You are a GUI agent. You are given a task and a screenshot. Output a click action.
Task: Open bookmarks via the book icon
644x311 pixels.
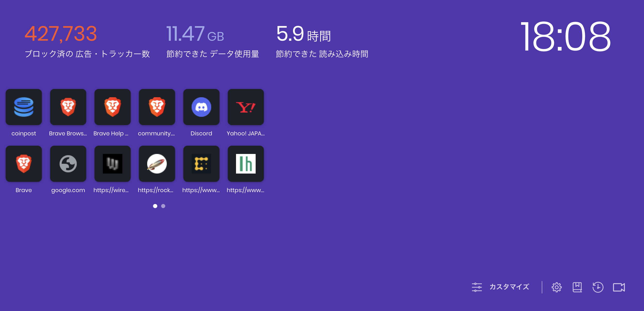(x=577, y=287)
